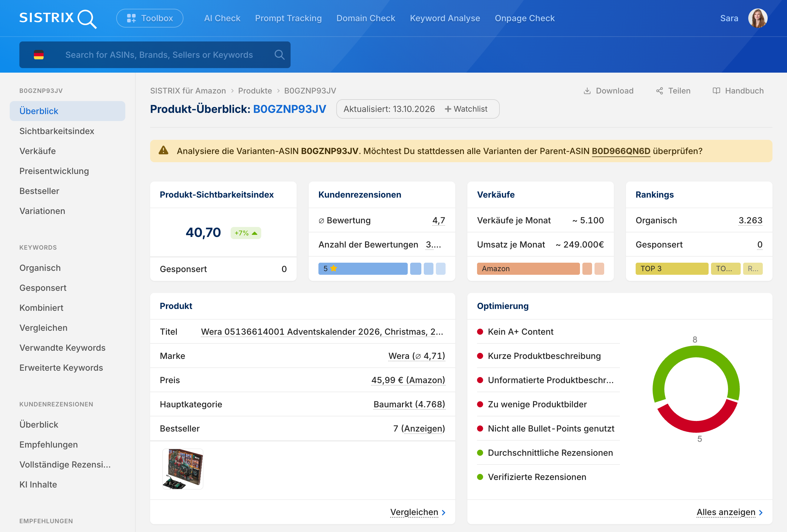Click the Teilen share icon

point(659,91)
